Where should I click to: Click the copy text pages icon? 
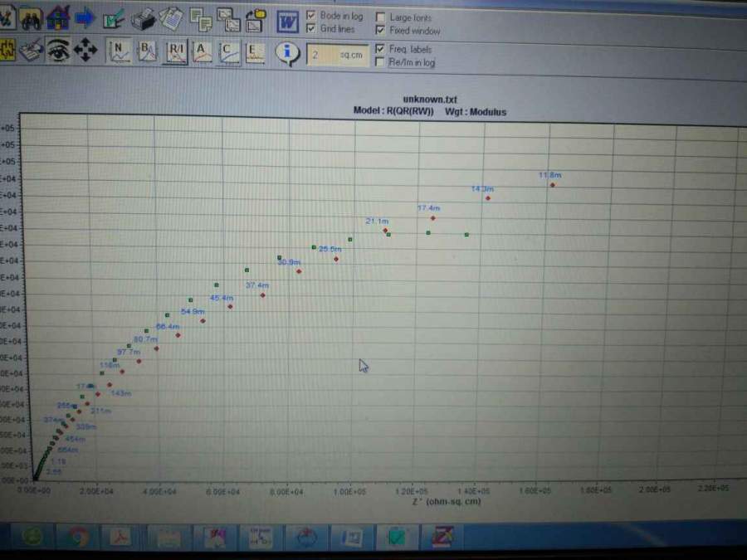coord(201,20)
